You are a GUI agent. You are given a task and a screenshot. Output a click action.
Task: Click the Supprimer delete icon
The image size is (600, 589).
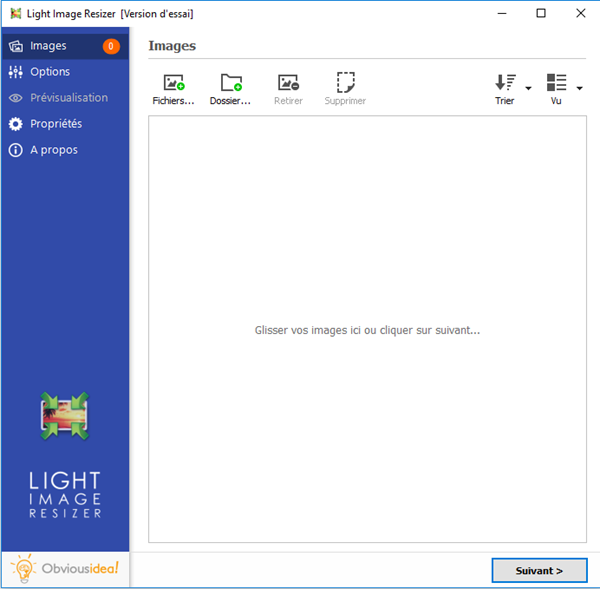pos(345,82)
